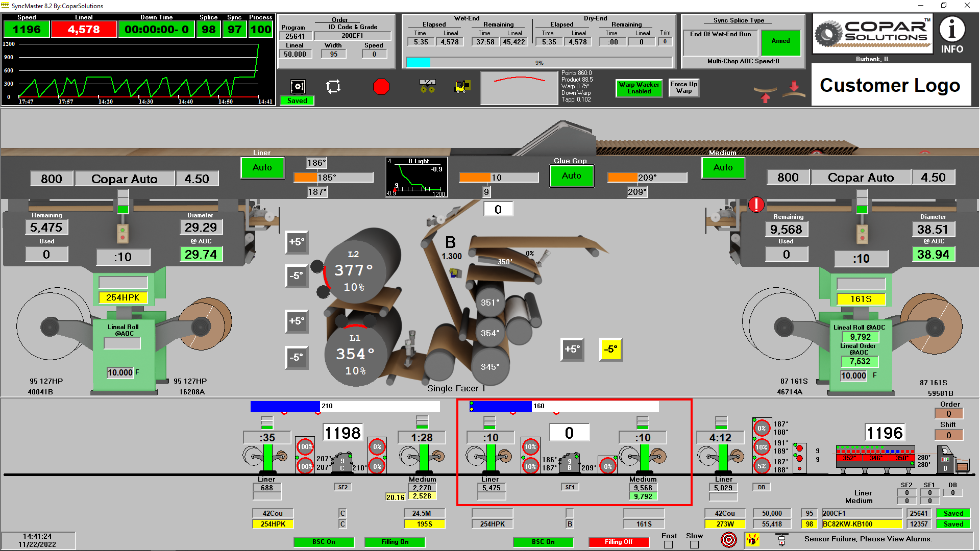This screenshot has width=980, height=551.
Task: Click the double backer hot plate graphic
Action: (x=875, y=456)
